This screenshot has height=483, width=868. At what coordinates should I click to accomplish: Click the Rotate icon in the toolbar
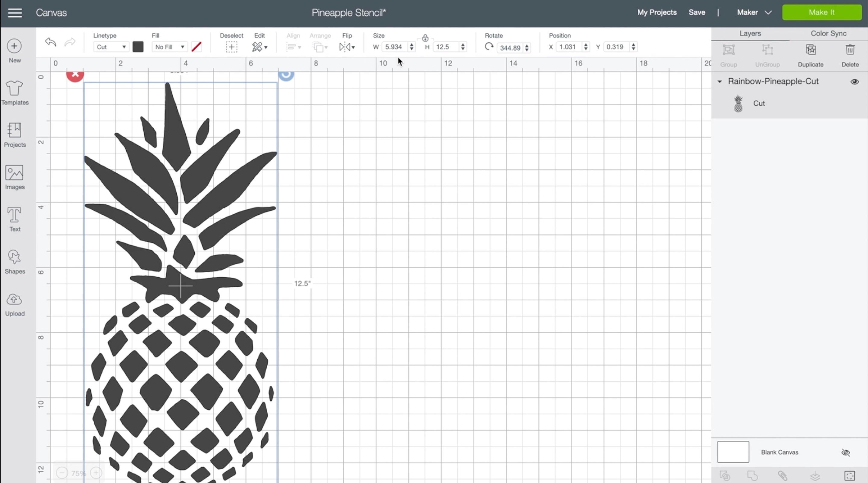489,47
